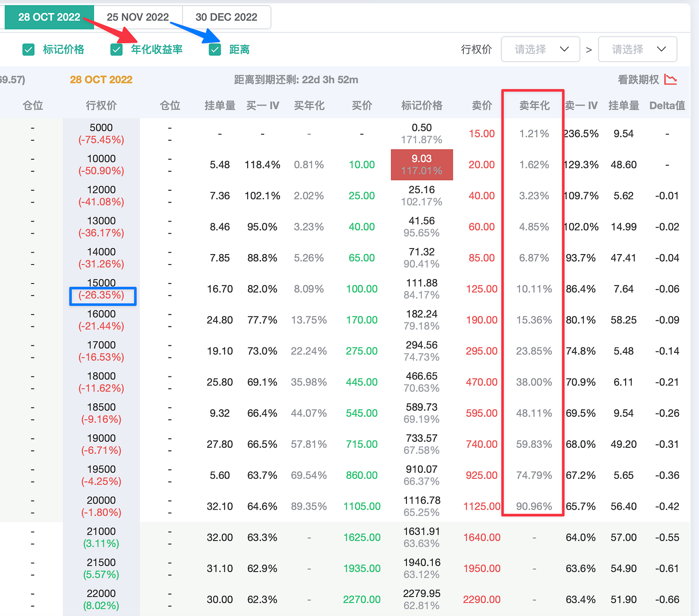
Task: Toggle the 年化收益率 checkbox
Action: click(116, 49)
